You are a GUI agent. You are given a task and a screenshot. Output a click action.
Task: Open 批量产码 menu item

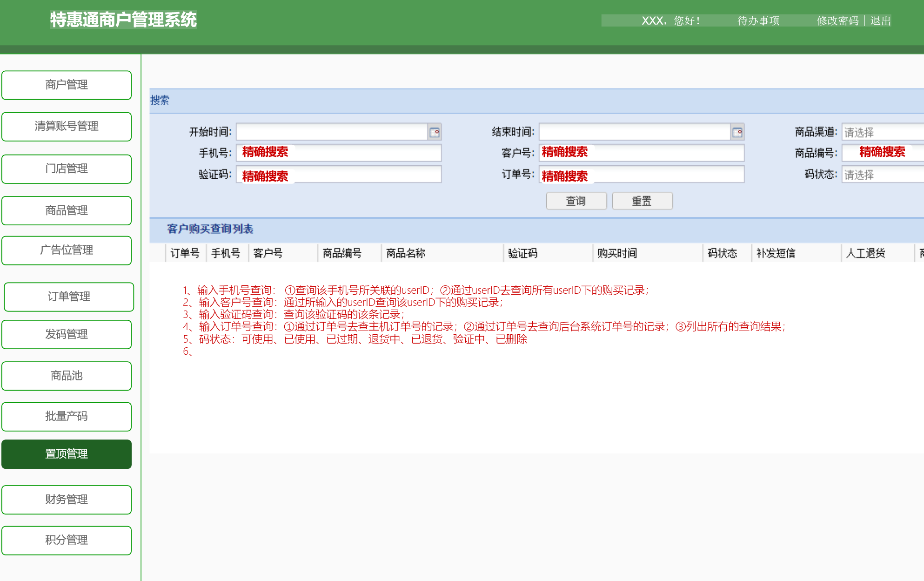tap(67, 417)
